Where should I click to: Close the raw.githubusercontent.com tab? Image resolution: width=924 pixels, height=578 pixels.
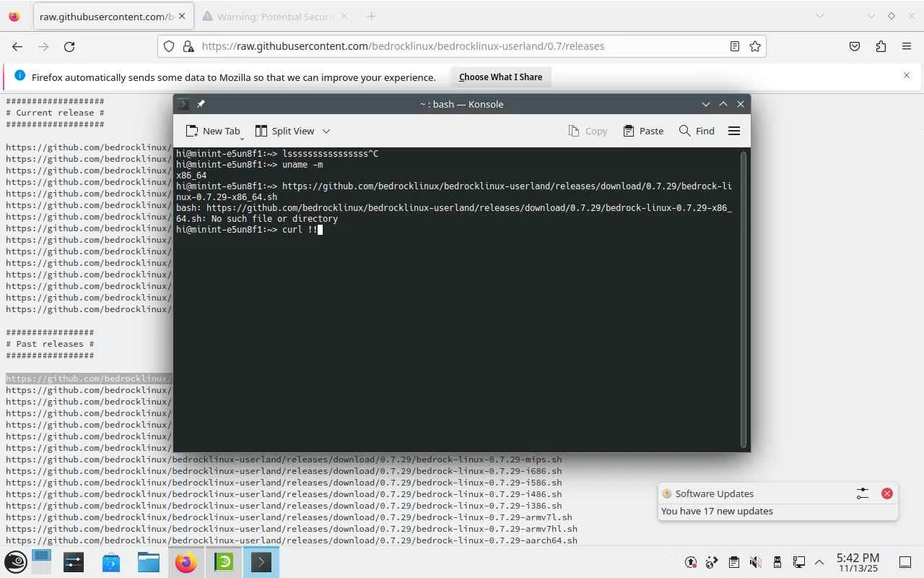[x=181, y=16]
